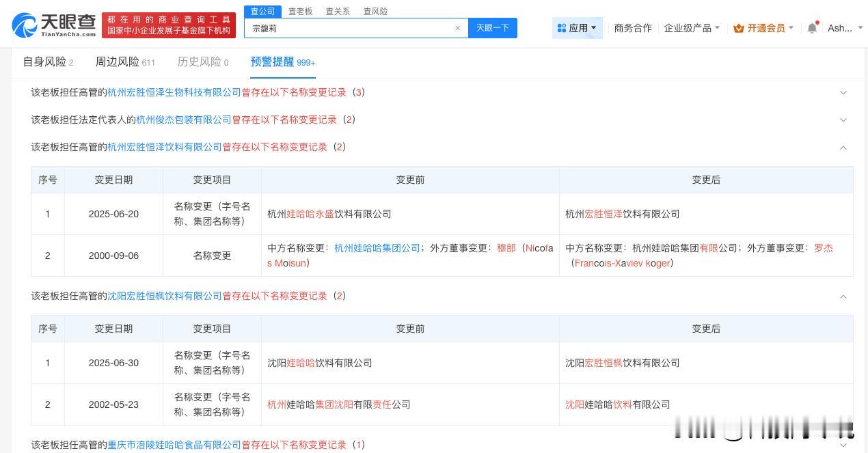Image resolution: width=868 pixels, height=453 pixels.
Task: Switch to 周边风险 tab
Action: click(x=125, y=61)
